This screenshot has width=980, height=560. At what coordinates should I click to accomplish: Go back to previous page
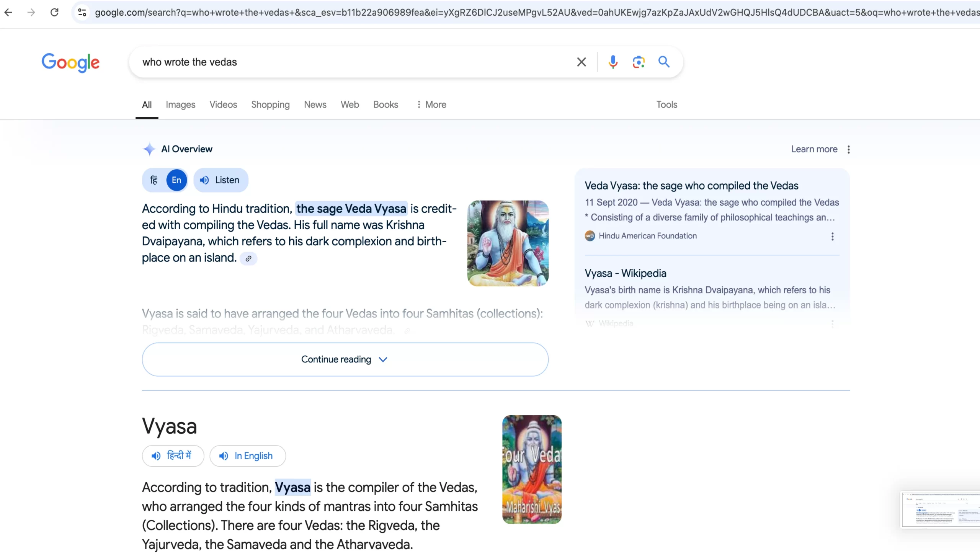pos(8,12)
